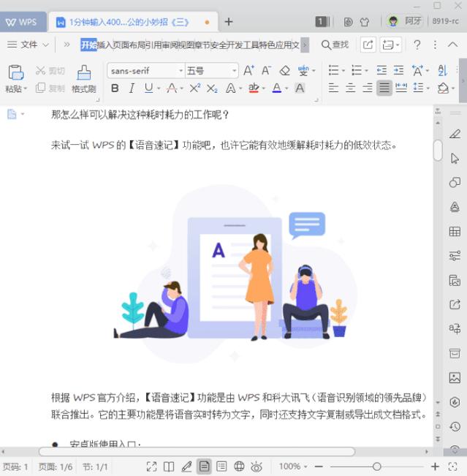
Task: Open the 文件 menu
Action: pos(28,45)
